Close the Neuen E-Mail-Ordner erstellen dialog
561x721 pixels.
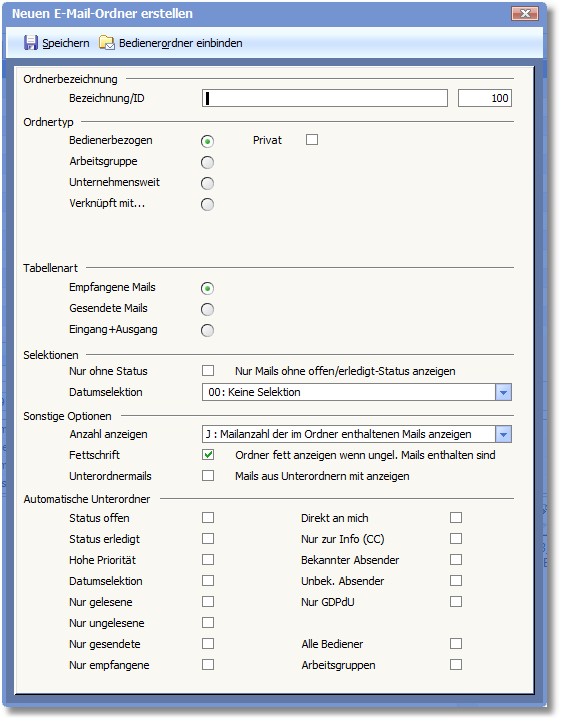(x=525, y=13)
